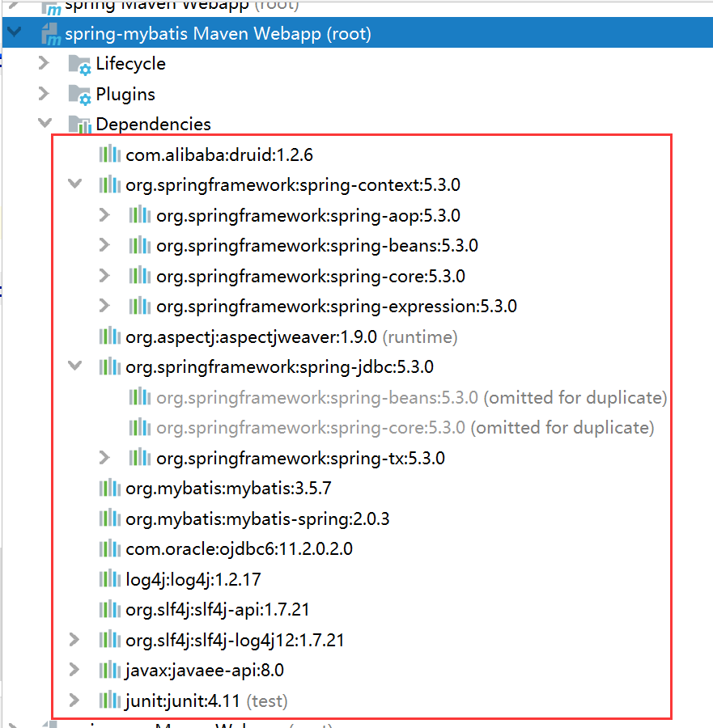Click the library icon of spring-jdbc
Viewport: 713px width, 728px height.
tap(110, 366)
